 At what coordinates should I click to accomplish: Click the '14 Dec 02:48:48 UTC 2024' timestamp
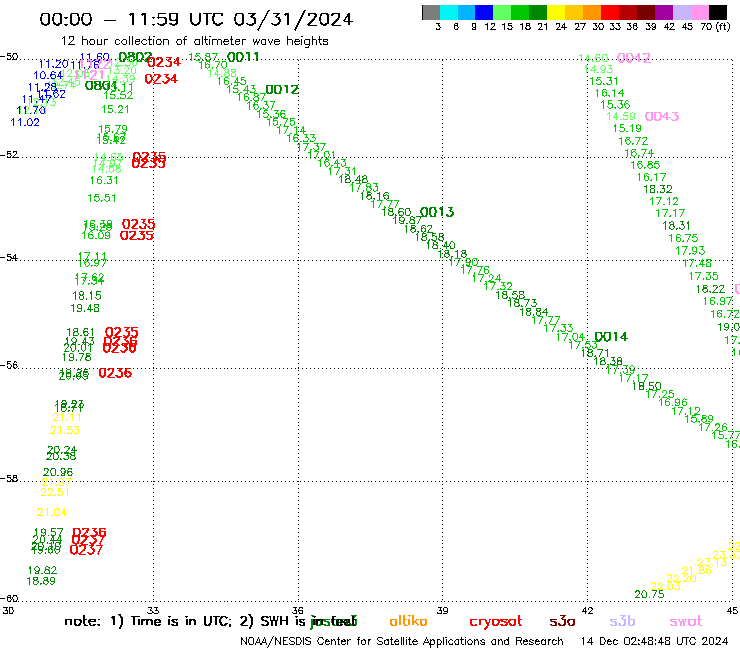655,642
